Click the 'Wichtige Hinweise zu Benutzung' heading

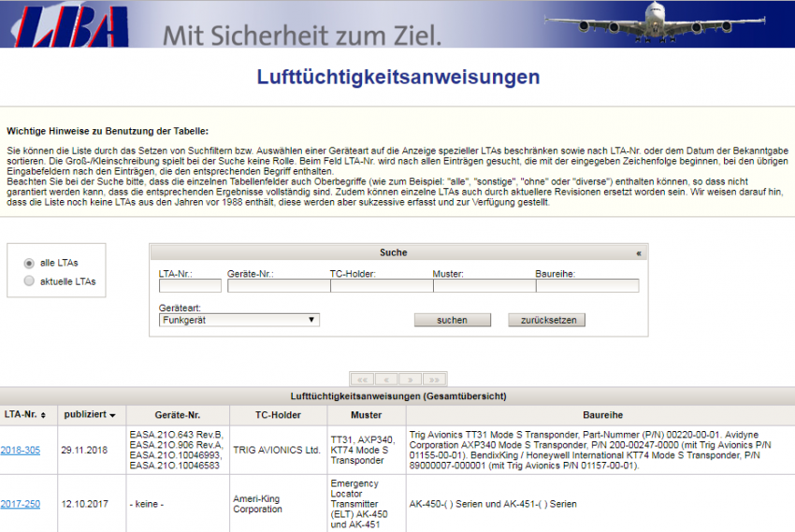(108, 131)
